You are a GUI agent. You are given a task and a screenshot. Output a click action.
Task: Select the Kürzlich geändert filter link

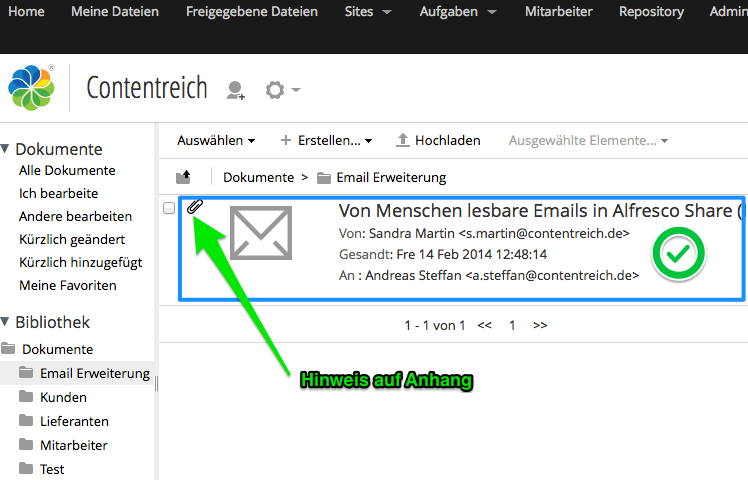(72, 239)
